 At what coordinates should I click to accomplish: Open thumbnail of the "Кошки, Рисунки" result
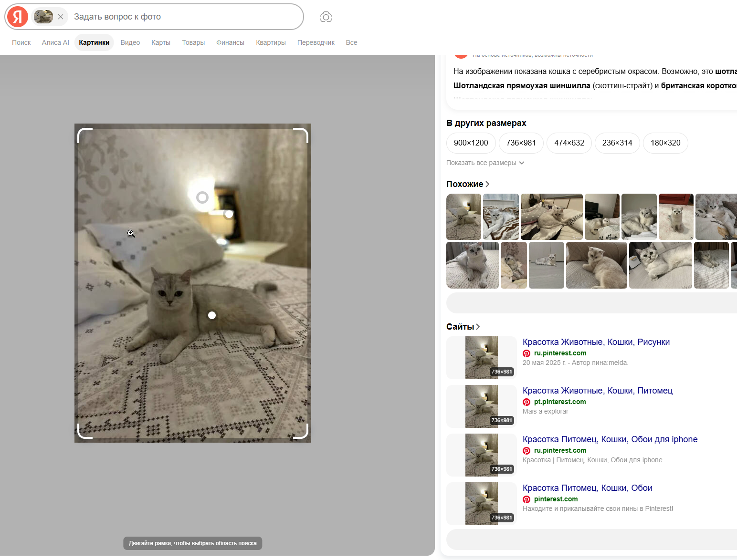coord(482,358)
